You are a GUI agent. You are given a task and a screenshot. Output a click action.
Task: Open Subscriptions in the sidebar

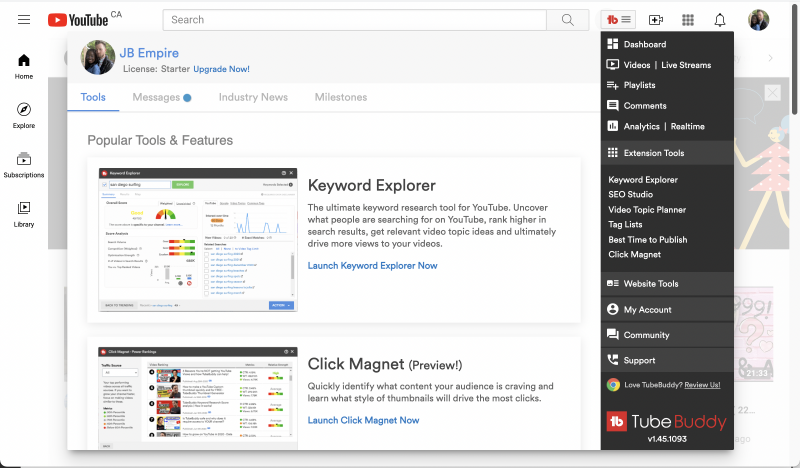tap(24, 165)
